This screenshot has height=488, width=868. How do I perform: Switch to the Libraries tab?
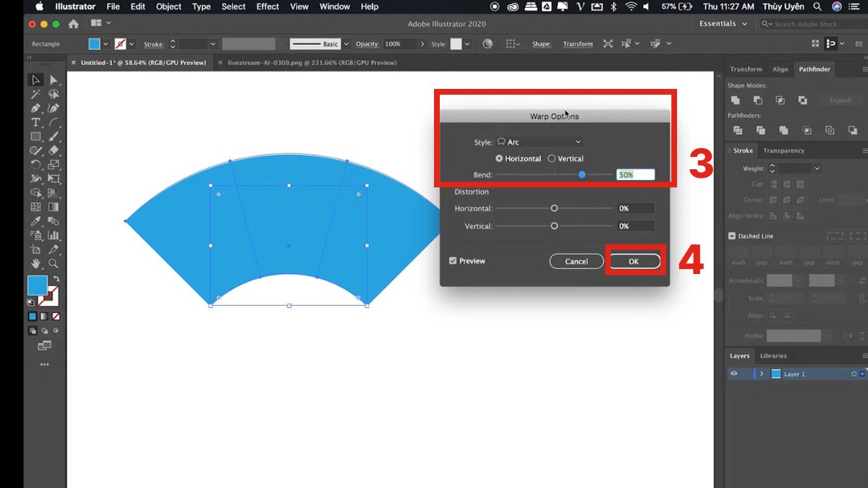pyautogui.click(x=773, y=356)
